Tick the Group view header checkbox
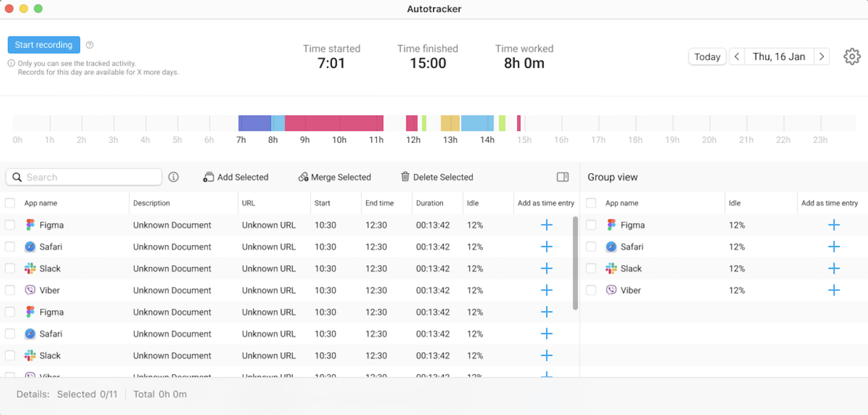Viewport: 868px width, 415px height. (x=591, y=203)
